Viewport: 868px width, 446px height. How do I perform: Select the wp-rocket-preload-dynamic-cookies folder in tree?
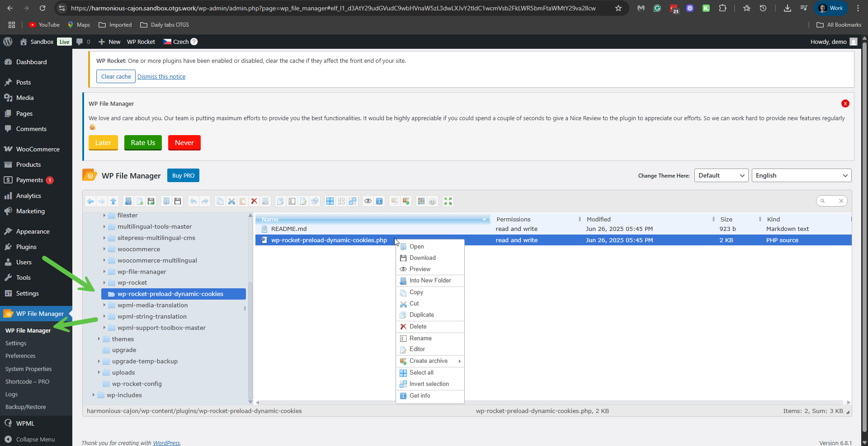174,294
